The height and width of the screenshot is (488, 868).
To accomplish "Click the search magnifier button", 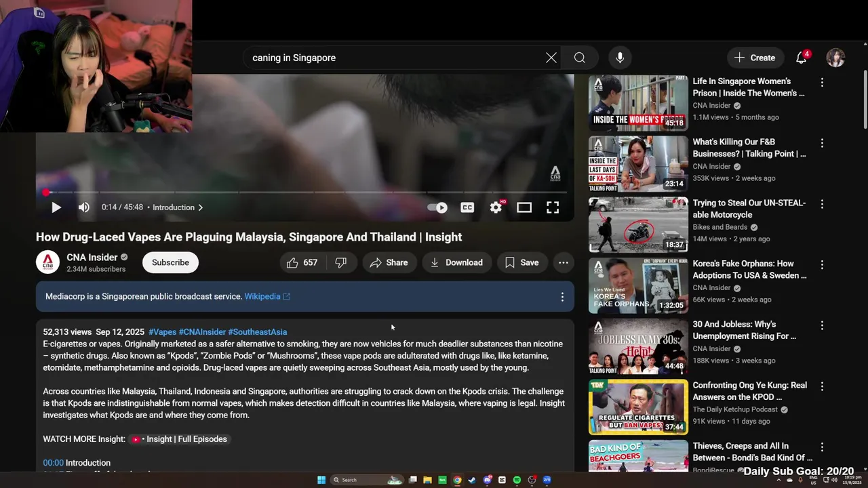I will (x=580, y=58).
